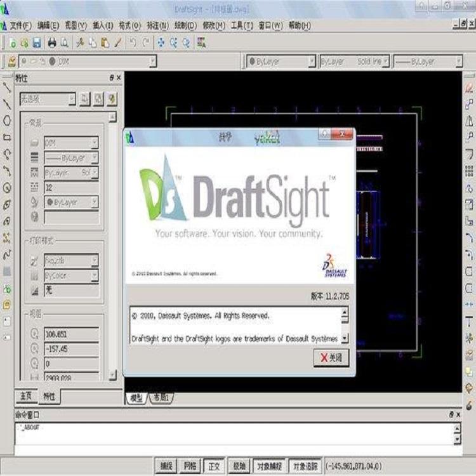Switch to the 主页 panel tab
The height and width of the screenshot is (476, 476).
point(25,396)
